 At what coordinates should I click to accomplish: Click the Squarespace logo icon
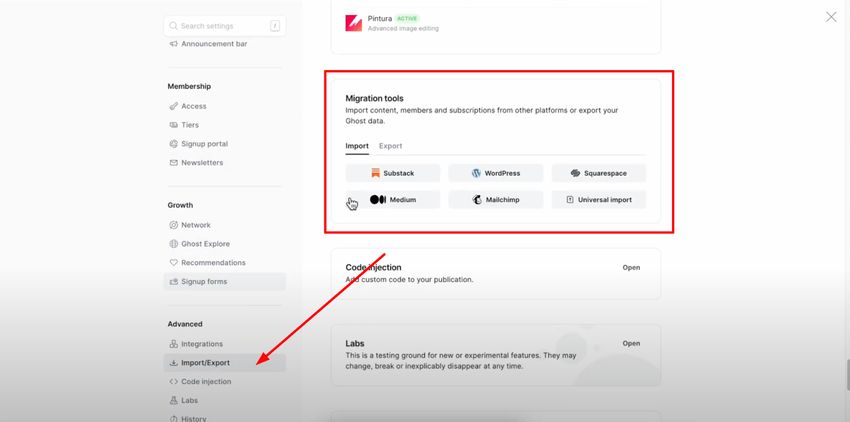pos(575,173)
